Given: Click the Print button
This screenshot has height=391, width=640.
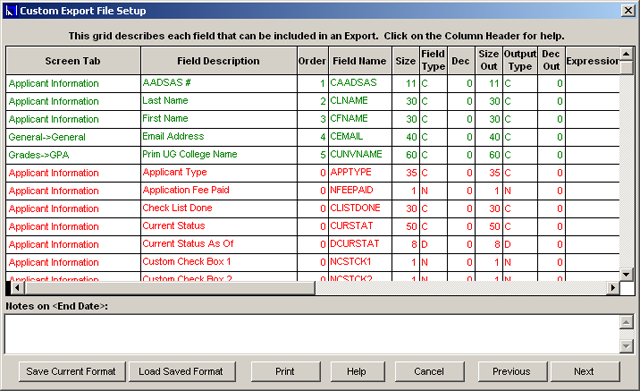Looking at the screenshot, I should tap(285, 371).
